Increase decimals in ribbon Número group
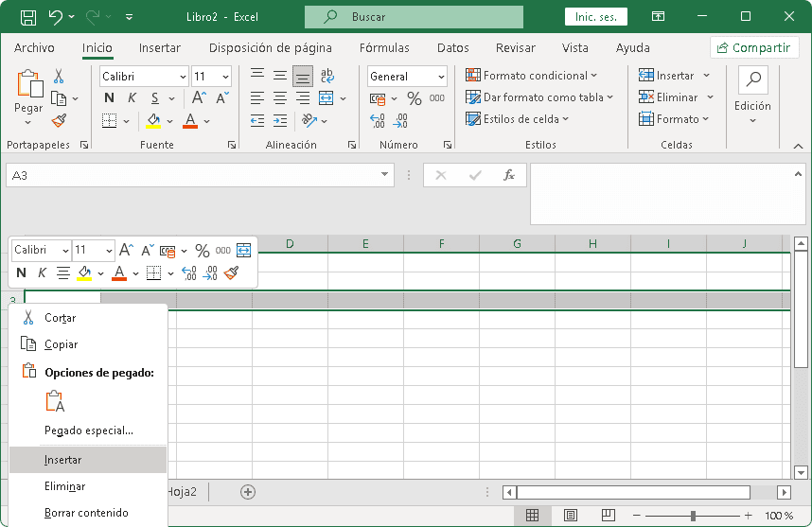 point(378,120)
